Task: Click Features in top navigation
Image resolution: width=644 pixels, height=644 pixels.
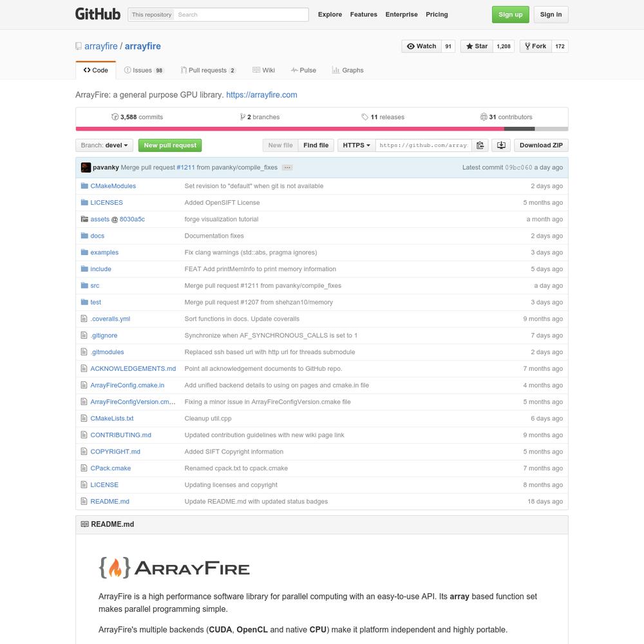Action: click(363, 14)
